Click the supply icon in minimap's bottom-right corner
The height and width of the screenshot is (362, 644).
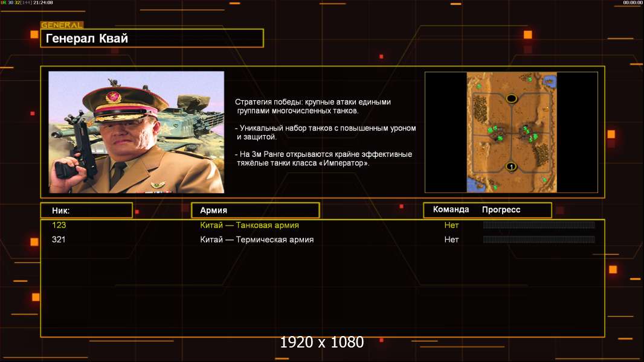(544, 180)
